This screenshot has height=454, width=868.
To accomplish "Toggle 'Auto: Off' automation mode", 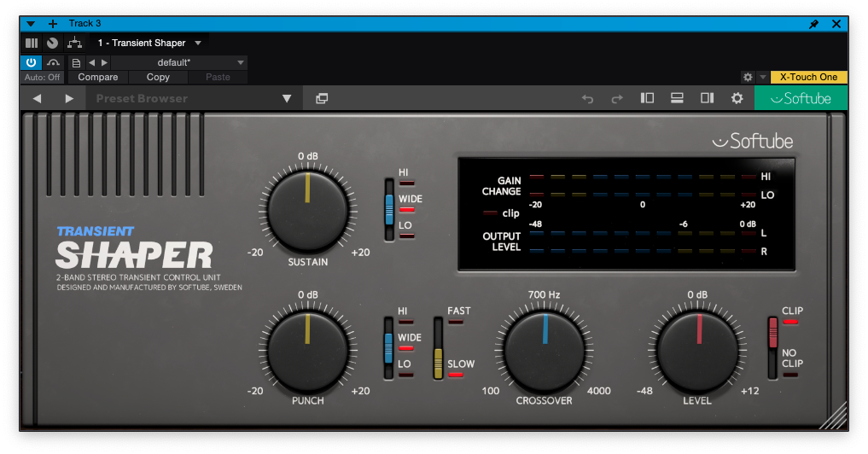I will [42, 77].
